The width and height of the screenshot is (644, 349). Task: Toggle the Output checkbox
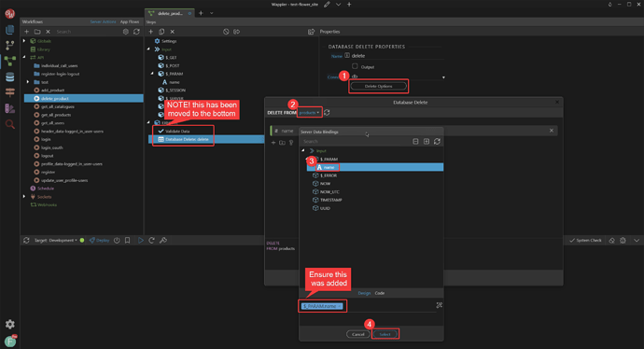tap(355, 66)
